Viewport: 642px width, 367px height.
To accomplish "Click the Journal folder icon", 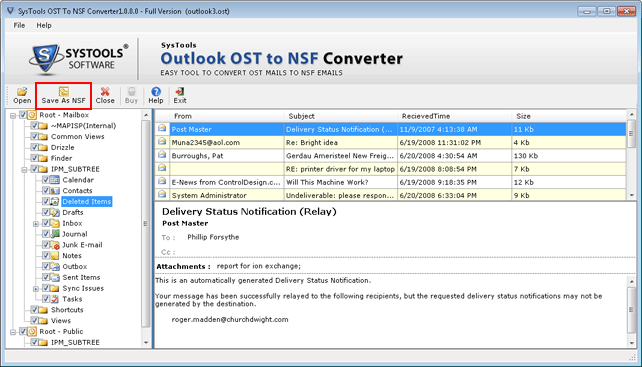I will (55, 234).
